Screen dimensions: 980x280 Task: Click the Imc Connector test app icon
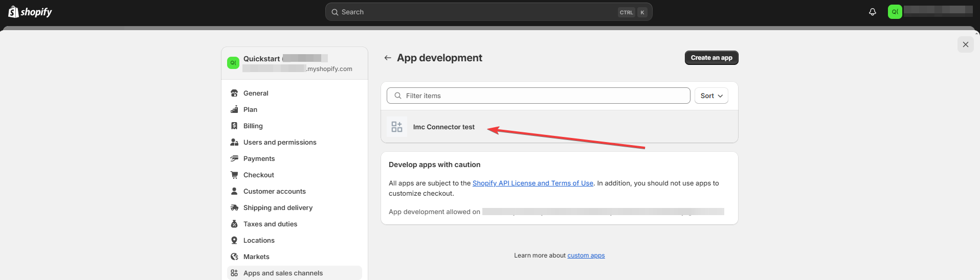click(397, 127)
